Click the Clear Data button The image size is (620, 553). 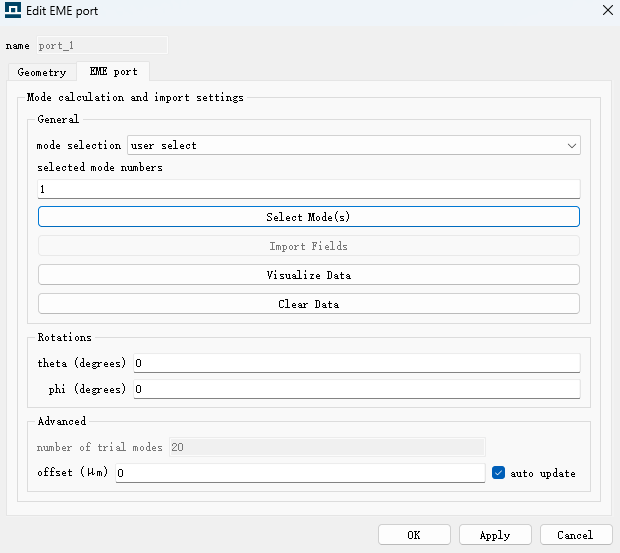pyautogui.click(x=309, y=304)
